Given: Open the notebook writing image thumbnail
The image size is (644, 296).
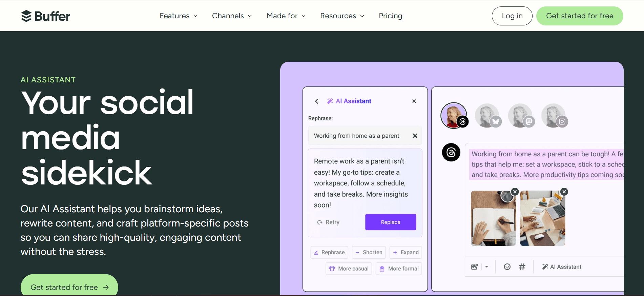Looking at the screenshot, I should [x=493, y=219].
